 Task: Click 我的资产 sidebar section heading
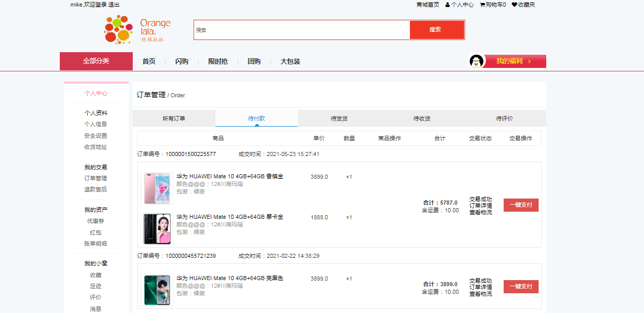pyautogui.click(x=96, y=210)
